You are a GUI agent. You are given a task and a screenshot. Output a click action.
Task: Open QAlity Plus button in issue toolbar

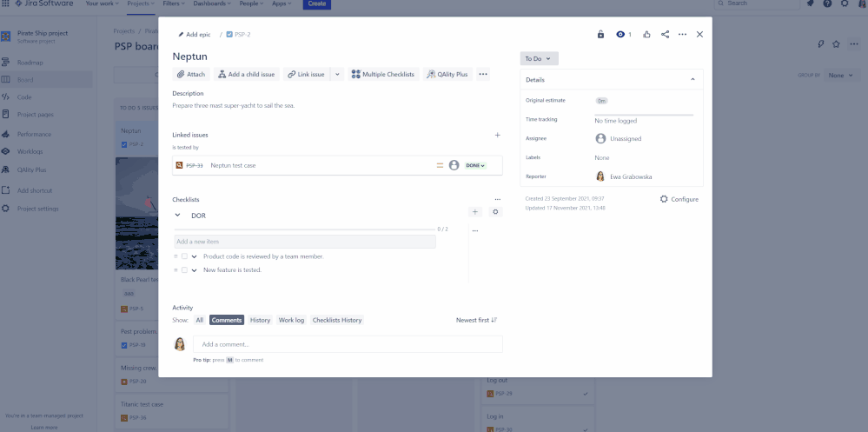[x=447, y=74]
